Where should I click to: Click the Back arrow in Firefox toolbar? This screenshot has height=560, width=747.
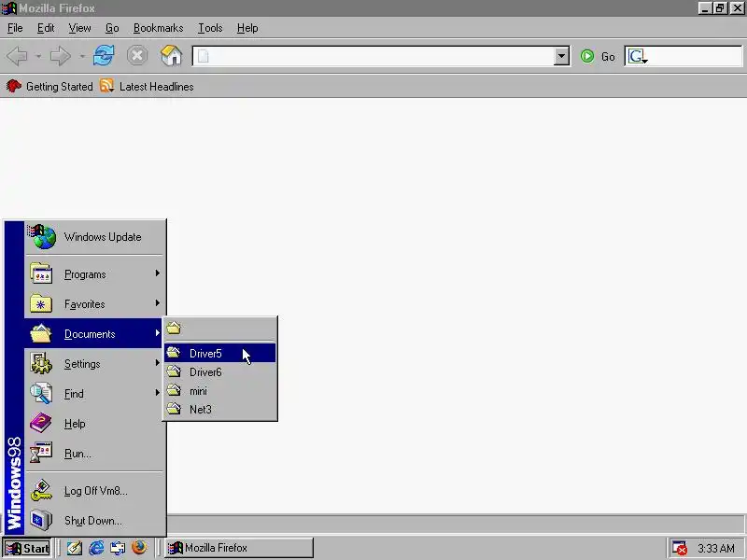pyautogui.click(x=17, y=56)
